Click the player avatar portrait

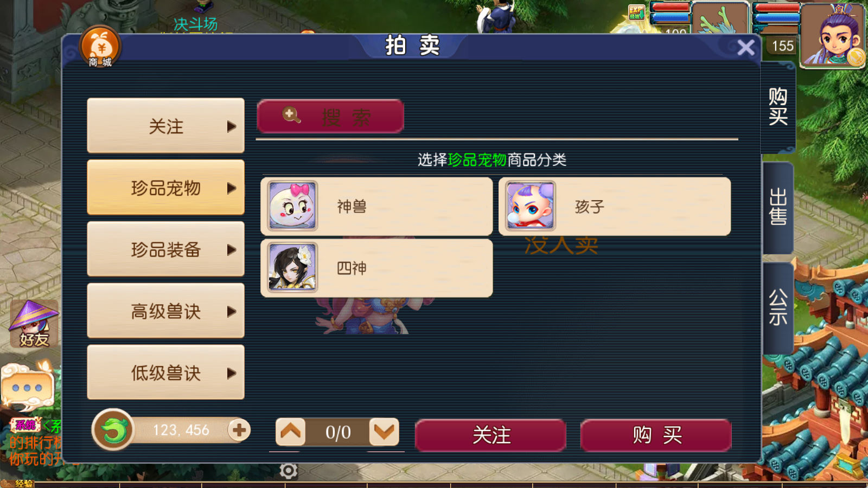tap(834, 35)
